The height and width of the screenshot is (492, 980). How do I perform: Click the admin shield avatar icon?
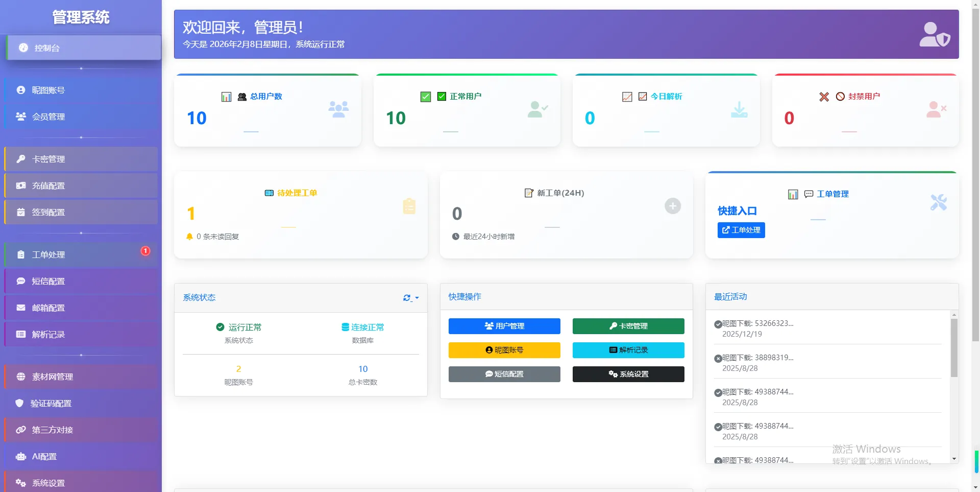pos(934,34)
